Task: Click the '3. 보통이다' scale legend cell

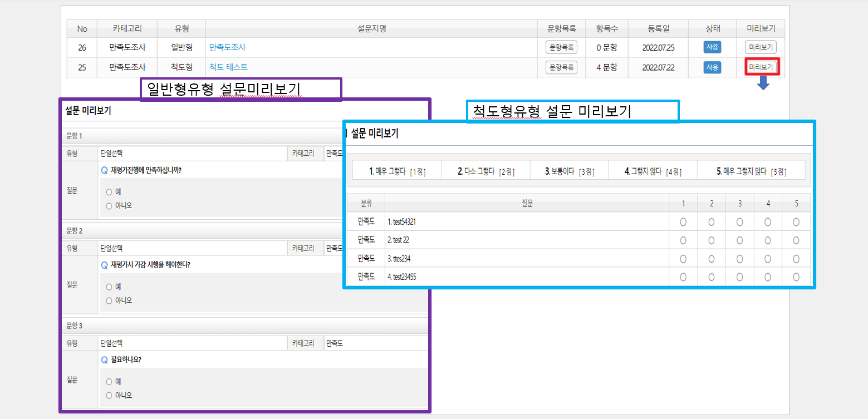Action: pos(569,171)
